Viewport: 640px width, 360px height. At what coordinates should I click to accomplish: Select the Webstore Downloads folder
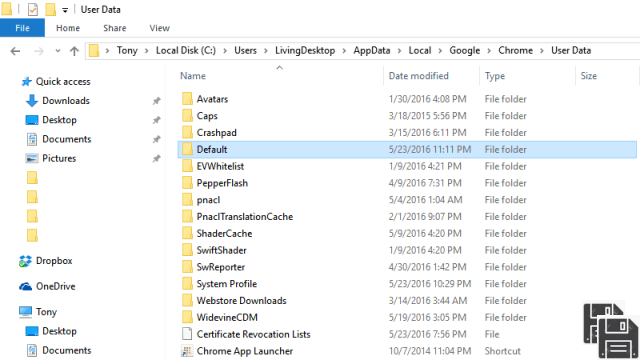241,300
